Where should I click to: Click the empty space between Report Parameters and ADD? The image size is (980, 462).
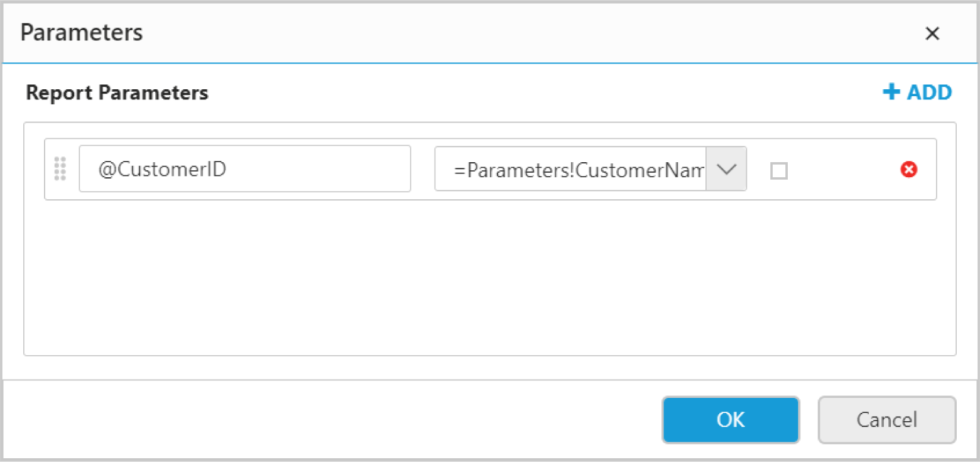(540, 93)
